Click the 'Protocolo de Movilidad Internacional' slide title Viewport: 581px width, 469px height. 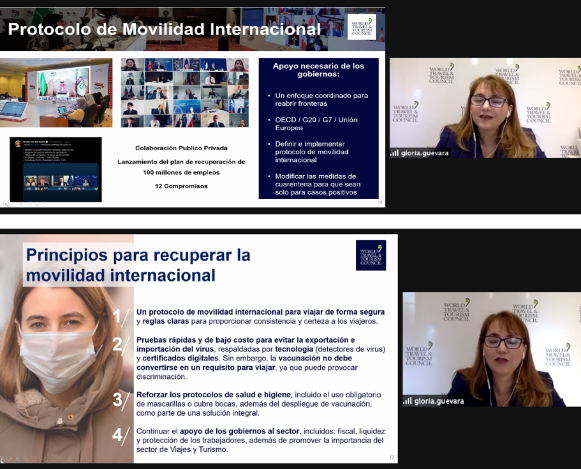[164, 29]
